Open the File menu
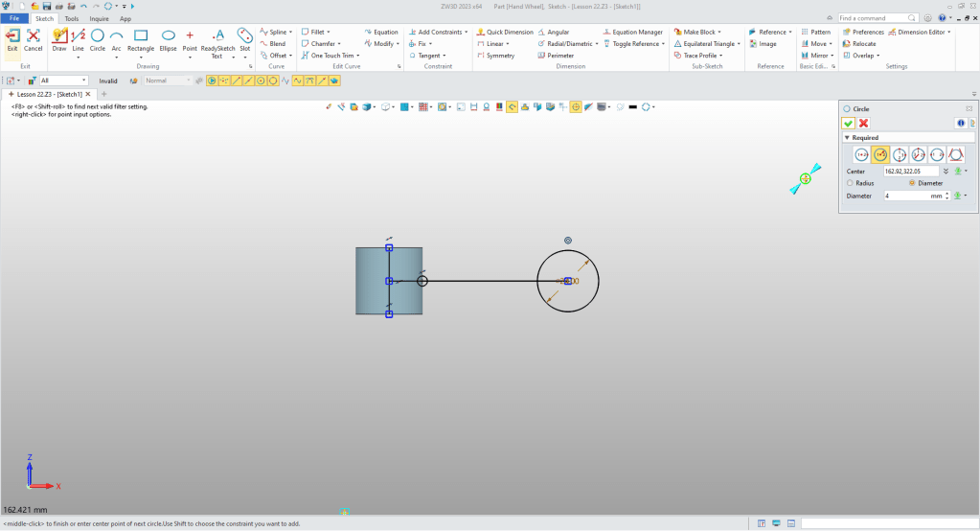The height and width of the screenshot is (531, 980). [14, 18]
